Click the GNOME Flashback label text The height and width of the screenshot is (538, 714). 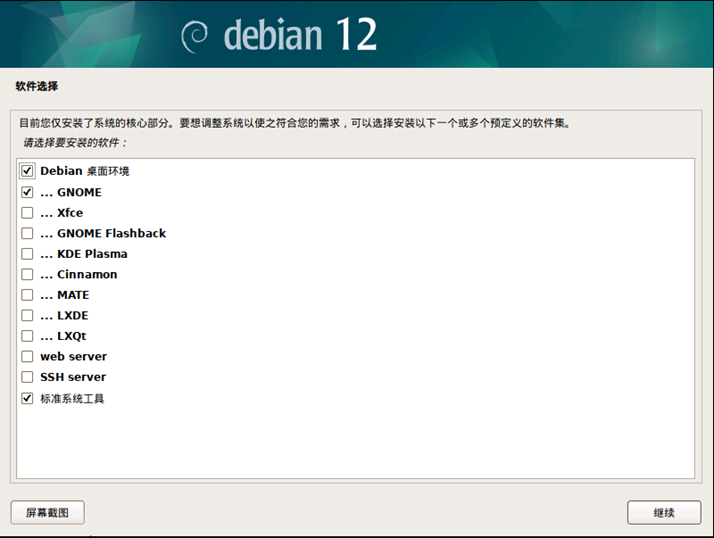[111, 233]
